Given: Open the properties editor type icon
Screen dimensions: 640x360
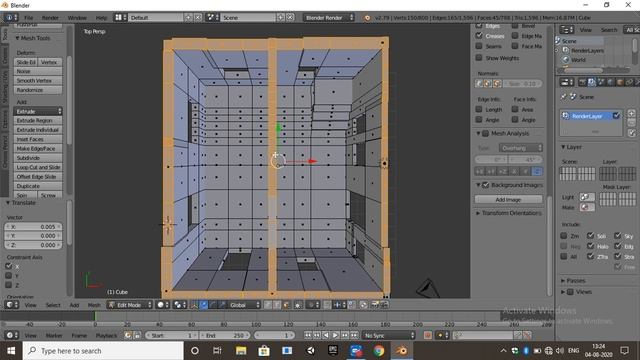Looking at the screenshot, I should (x=566, y=82).
